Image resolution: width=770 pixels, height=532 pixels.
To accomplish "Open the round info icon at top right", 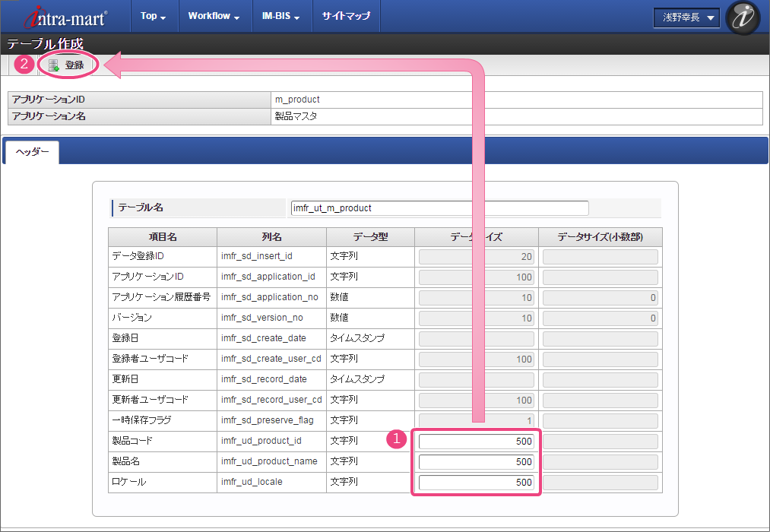I will click(743, 17).
